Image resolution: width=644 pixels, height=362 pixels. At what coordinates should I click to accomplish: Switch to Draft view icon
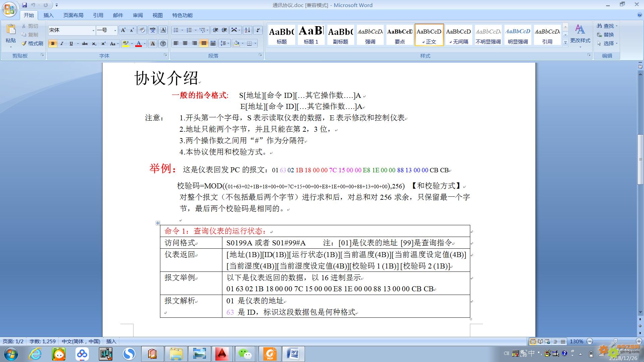point(563,342)
